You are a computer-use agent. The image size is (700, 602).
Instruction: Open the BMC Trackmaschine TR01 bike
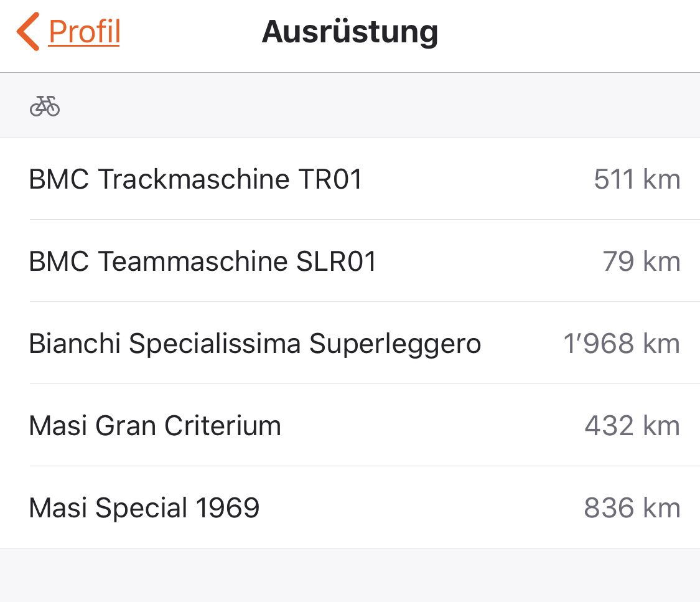[195, 179]
